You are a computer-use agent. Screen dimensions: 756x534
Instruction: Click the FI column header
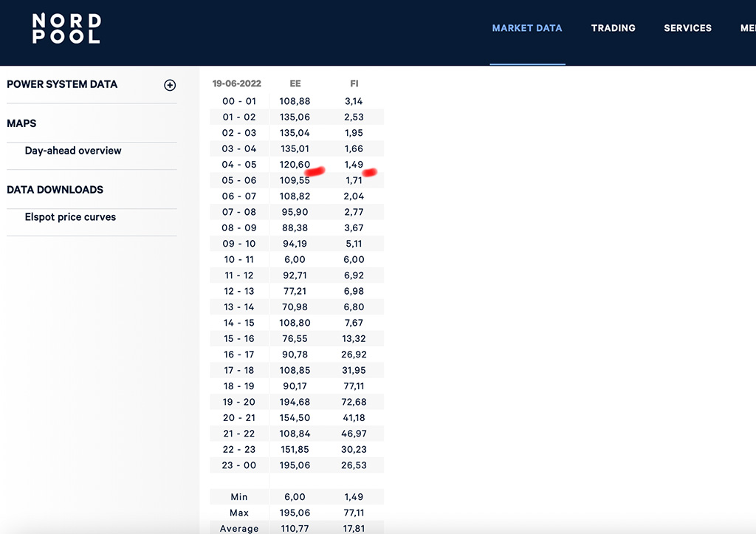[354, 84]
